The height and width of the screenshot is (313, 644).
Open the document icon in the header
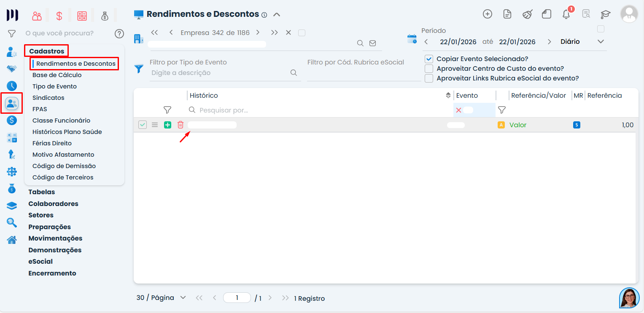coord(507,14)
